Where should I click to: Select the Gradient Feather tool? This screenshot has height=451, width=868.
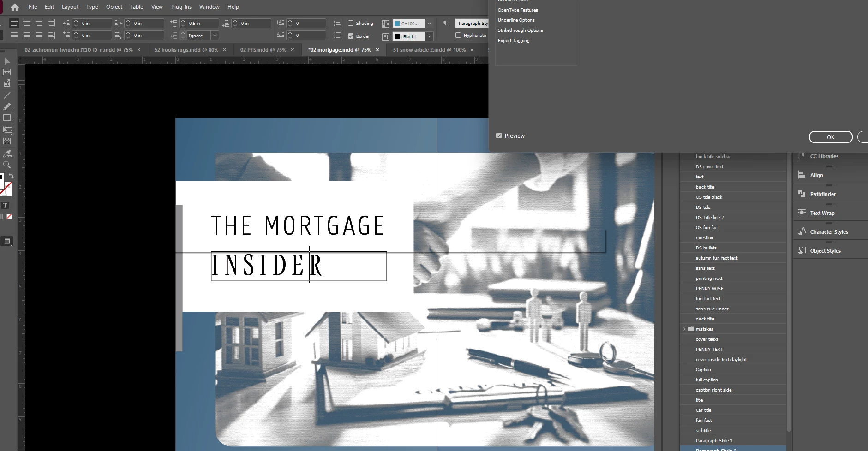point(7,142)
